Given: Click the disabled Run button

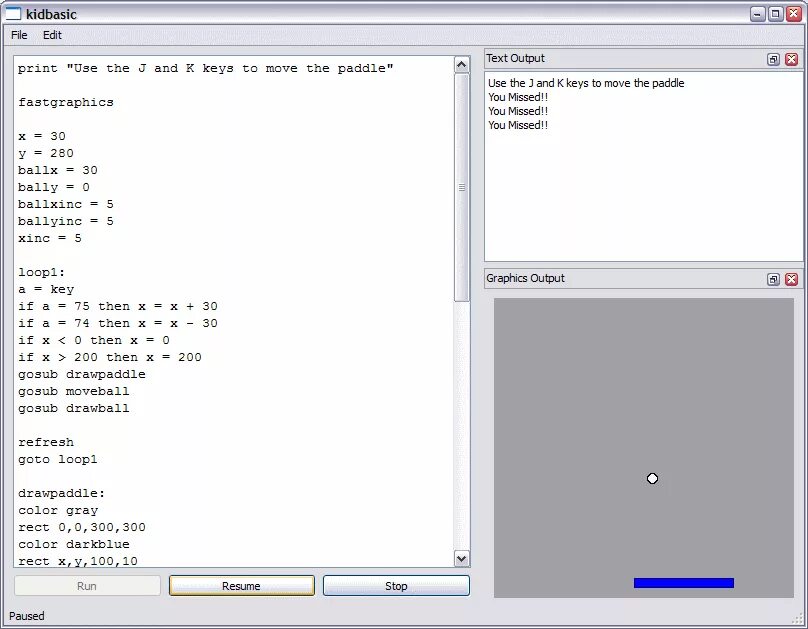Looking at the screenshot, I should [87, 586].
